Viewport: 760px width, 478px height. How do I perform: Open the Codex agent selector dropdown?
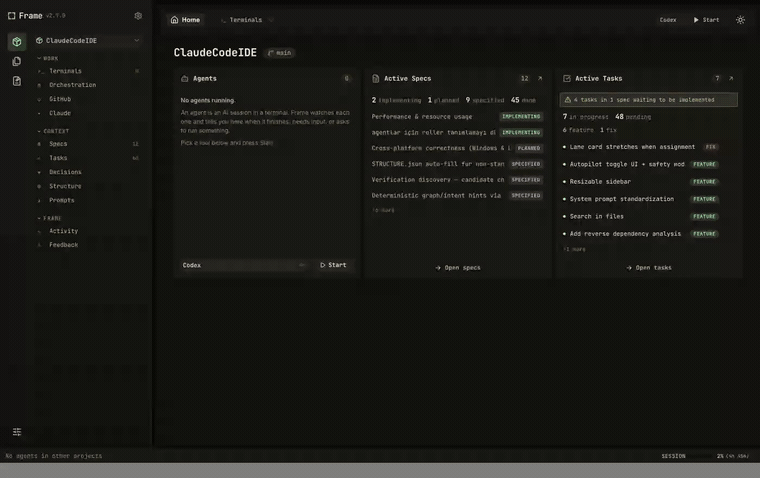pos(244,265)
